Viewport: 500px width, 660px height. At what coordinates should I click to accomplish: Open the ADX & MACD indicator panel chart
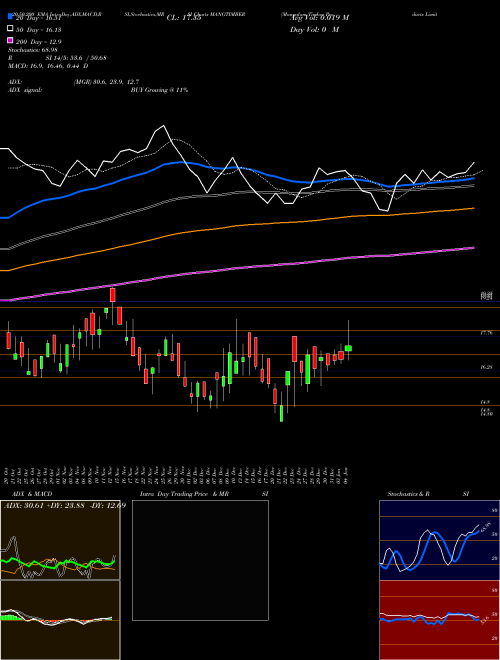(x=60, y=540)
